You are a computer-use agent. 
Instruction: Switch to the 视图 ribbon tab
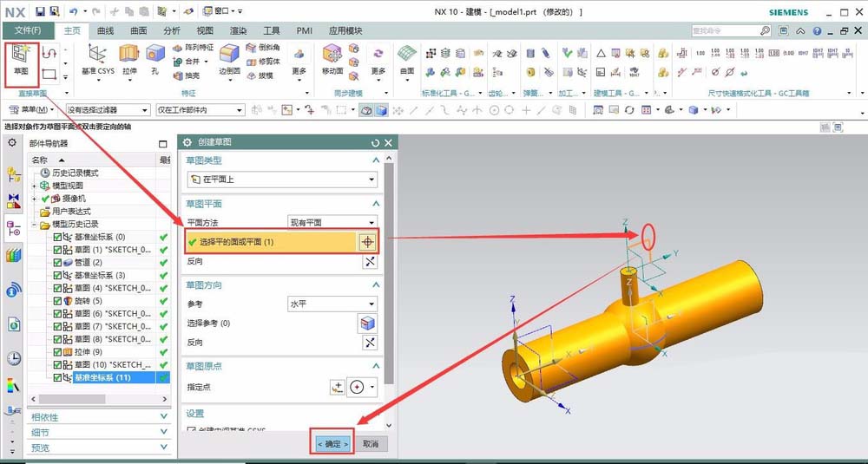pyautogui.click(x=205, y=31)
